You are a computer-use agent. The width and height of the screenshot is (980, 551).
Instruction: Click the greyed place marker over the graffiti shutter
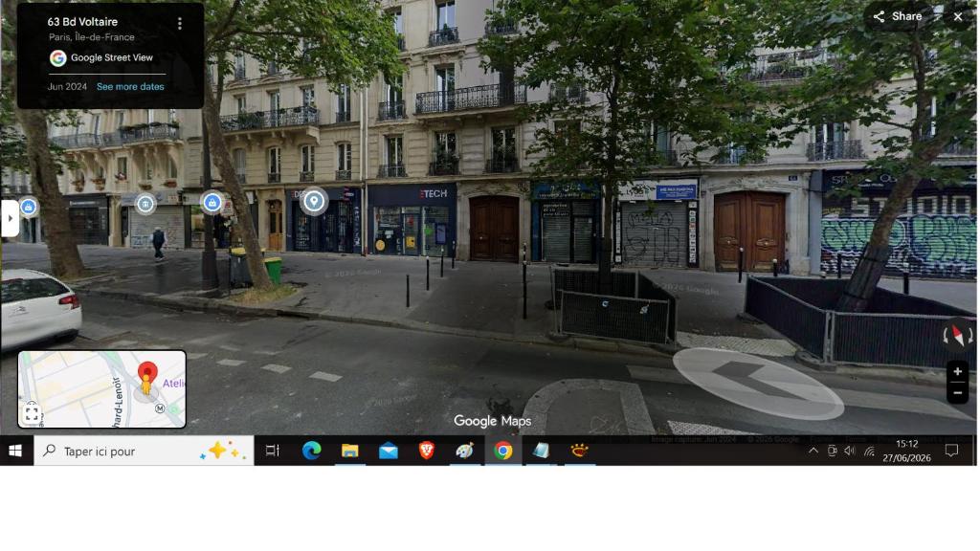pyautogui.click(x=145, y=204)
